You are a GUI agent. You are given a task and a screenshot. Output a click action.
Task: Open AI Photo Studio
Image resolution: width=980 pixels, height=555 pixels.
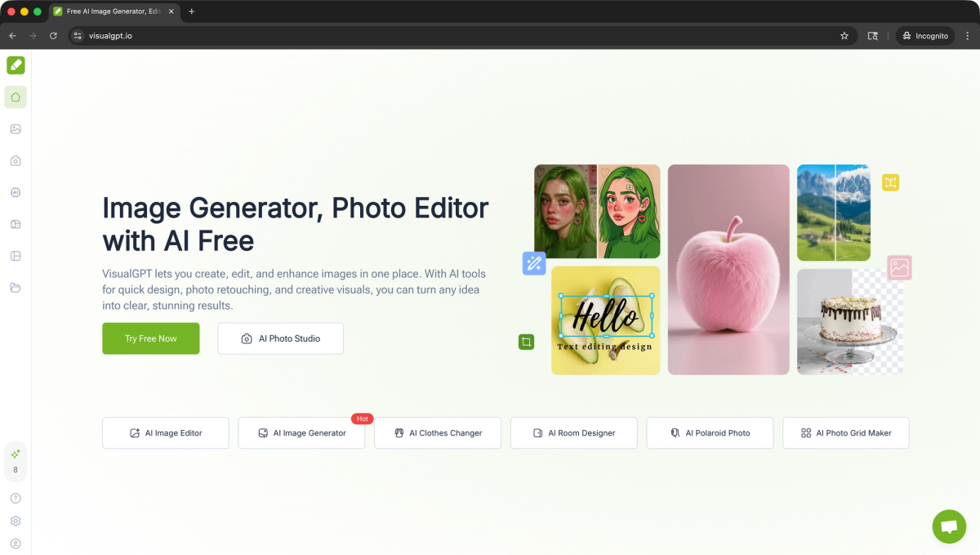point(280,338)
